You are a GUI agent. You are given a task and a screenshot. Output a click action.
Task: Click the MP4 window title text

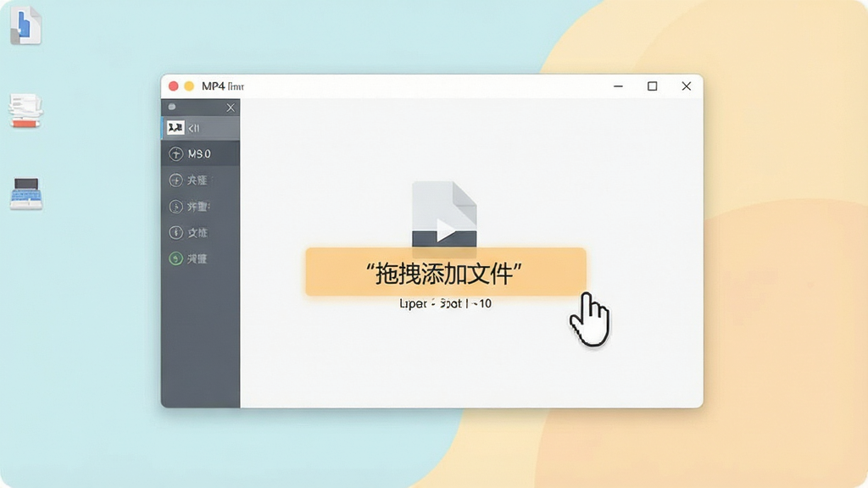coord(223,86)
